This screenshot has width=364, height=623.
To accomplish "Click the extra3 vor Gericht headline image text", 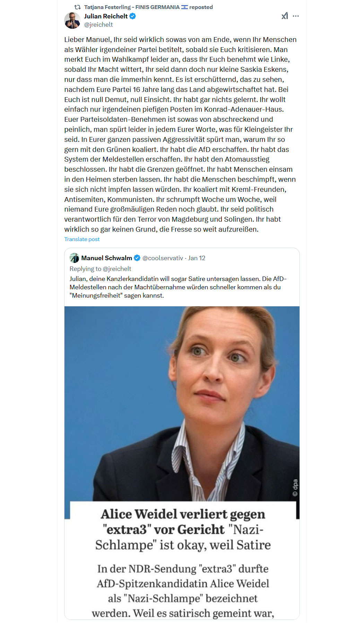I will click(x=183, y=529).
